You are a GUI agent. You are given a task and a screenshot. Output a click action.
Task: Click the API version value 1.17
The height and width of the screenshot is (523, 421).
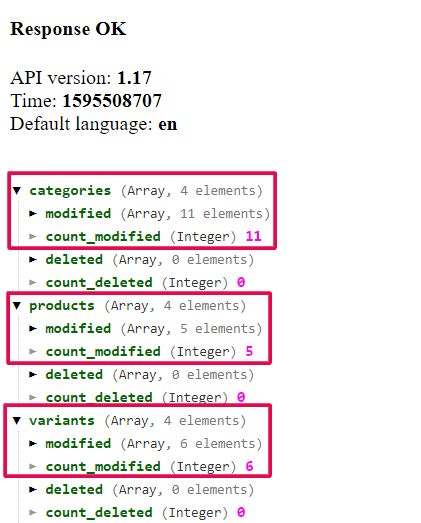coord(134,78)
